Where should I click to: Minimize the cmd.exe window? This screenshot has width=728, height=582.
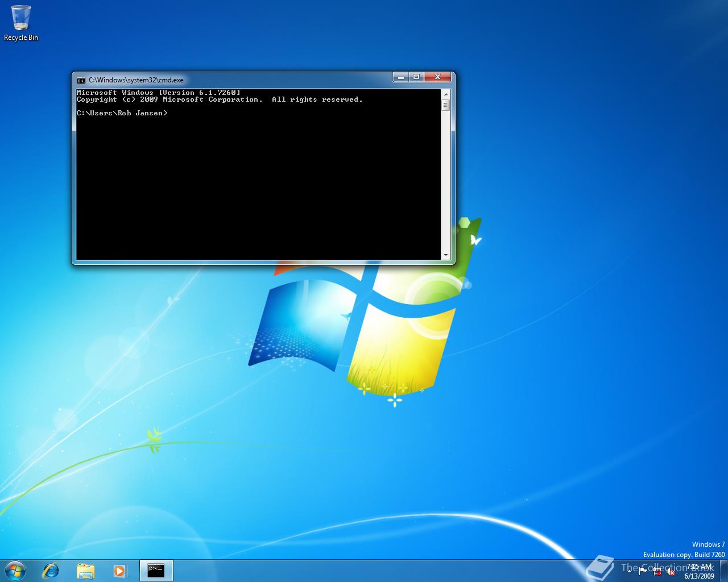tap(400, 77)
